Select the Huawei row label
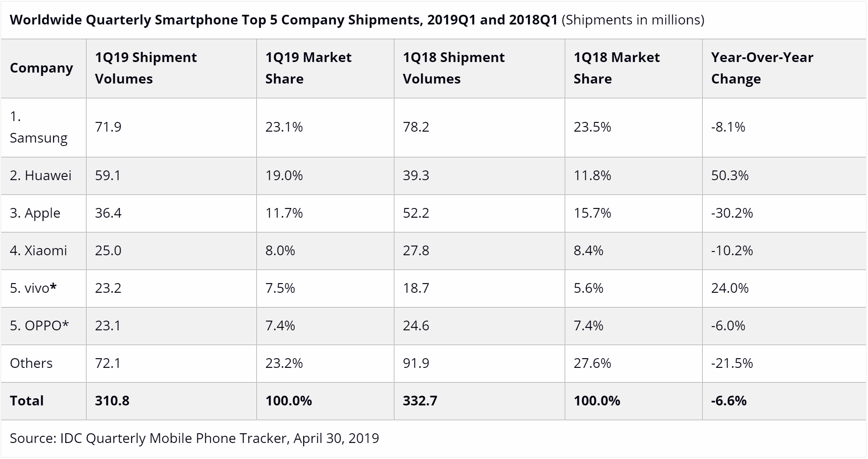The width and height of the screenshot is (868, 459). (x=40, y=175)
